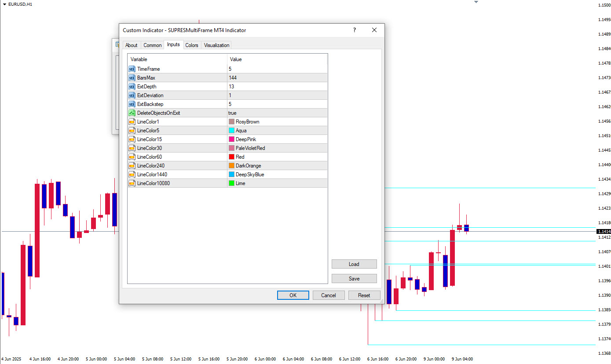Click the dialog help question mark
This screenshot has height=364, width=611.
point(355,30)
